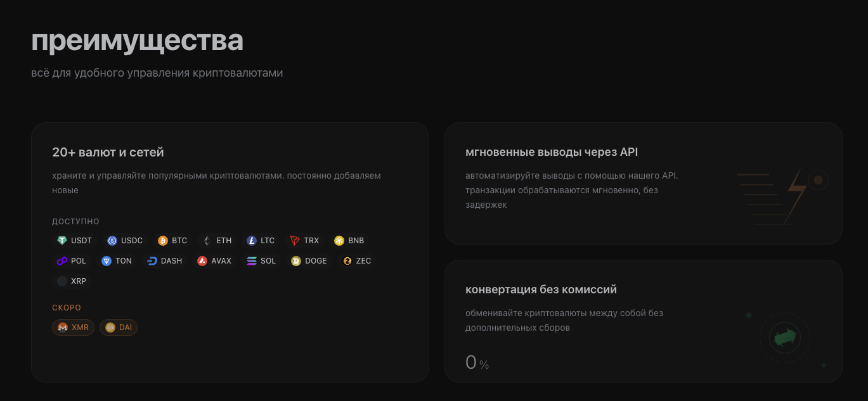This screenshot has width=868, height=401.
Task: Select the upcoming DAI coin chip
Action: [x=119, y=328]
